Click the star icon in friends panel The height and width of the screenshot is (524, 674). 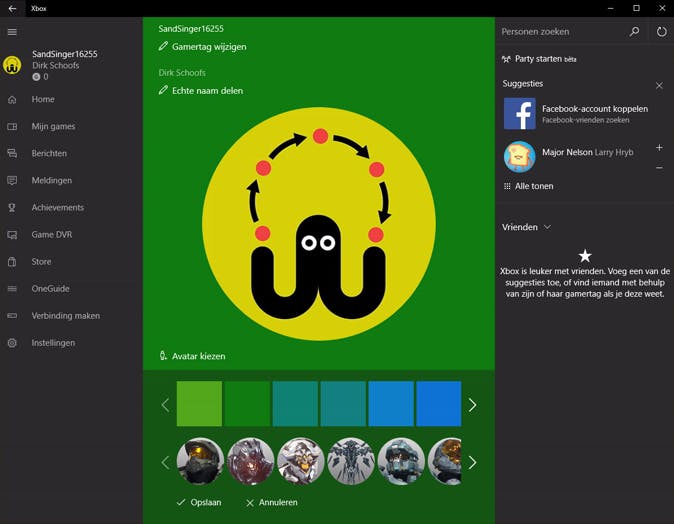tap(585, 256)
